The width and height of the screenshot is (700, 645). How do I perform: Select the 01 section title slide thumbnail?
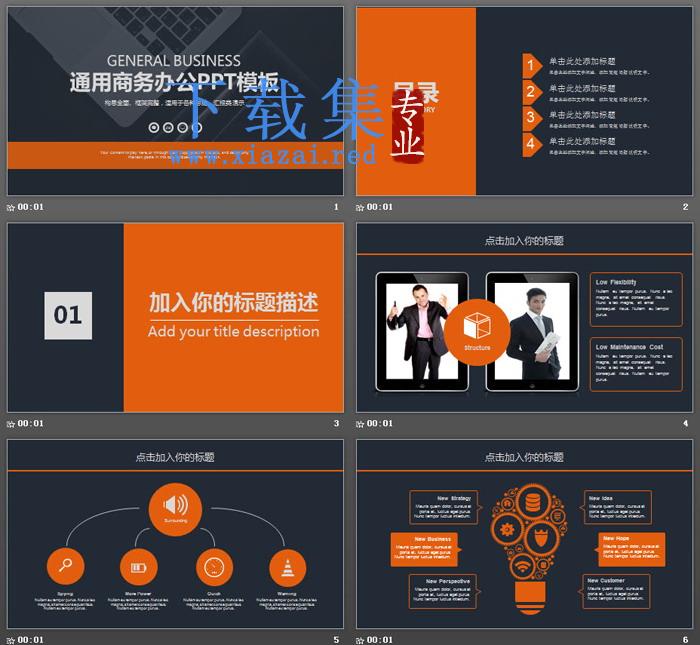[175, 317]
